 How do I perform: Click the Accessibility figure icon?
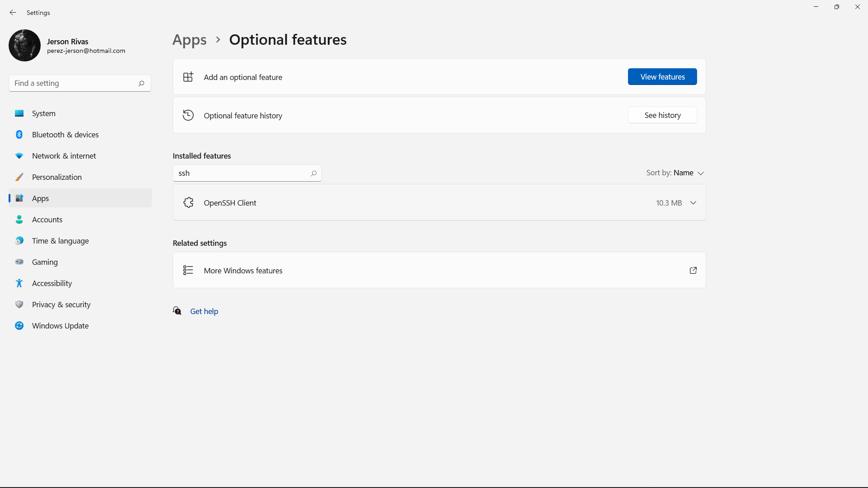point(19,283)
